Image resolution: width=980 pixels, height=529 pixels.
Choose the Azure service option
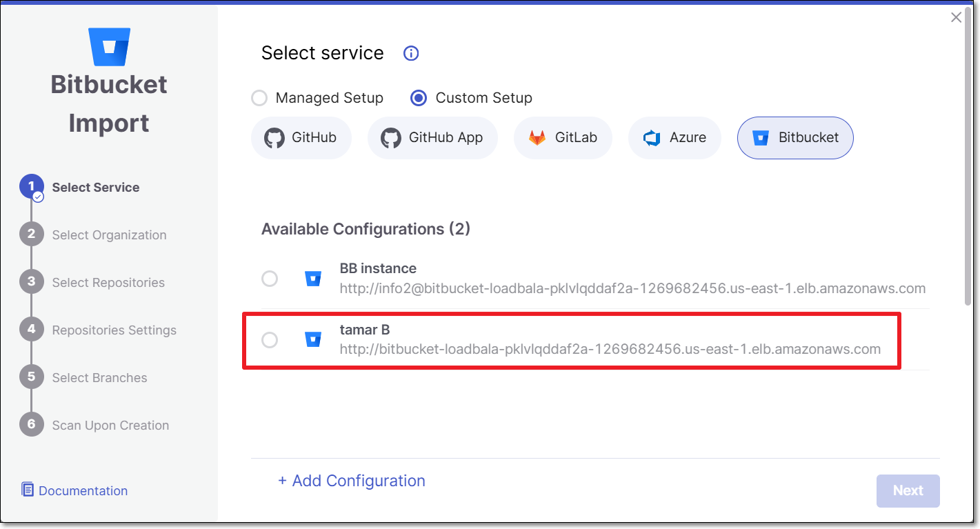pos(674,137)
